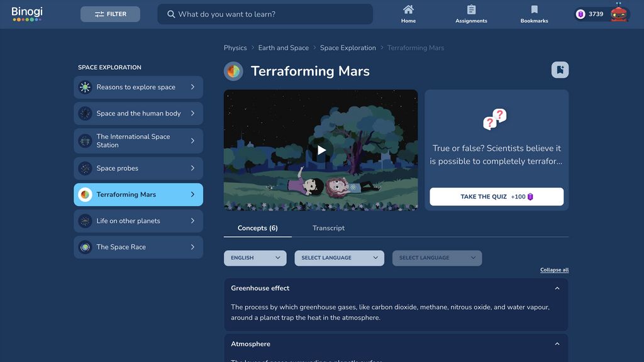The height and width of the screenshot is (362, 644).
Task: Click the Atmosphere concept heading
Action: coord(250,344)
